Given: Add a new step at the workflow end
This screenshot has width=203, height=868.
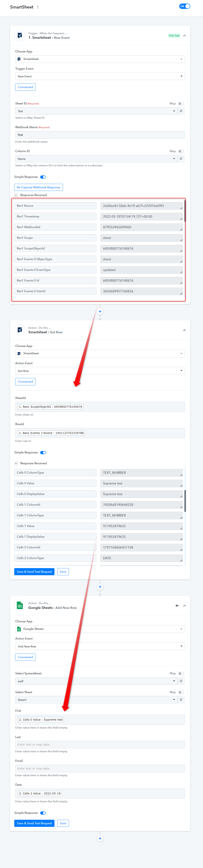Looking at the screenshot, I should (x=100, y=839).
